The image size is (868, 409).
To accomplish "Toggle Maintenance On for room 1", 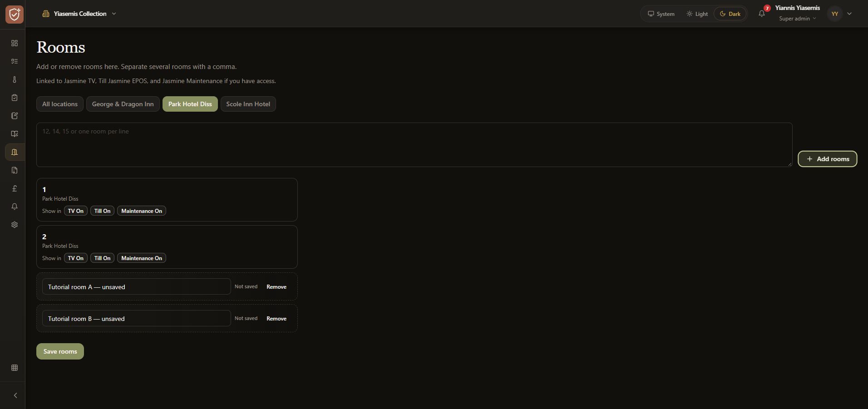I will (142, 211).
